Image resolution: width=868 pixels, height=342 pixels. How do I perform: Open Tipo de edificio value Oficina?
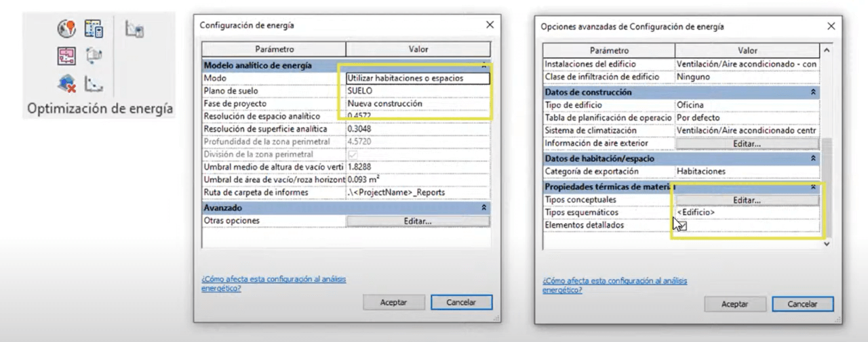(747, 105)
